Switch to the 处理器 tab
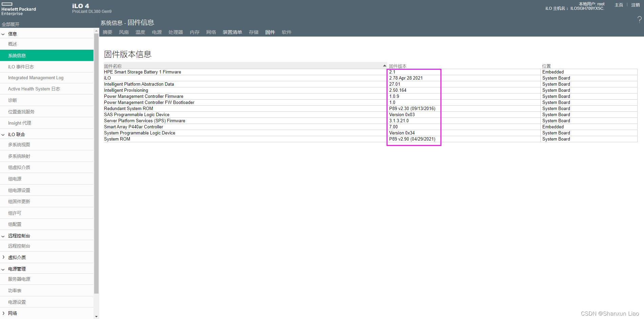 click(x=175, y=32)
